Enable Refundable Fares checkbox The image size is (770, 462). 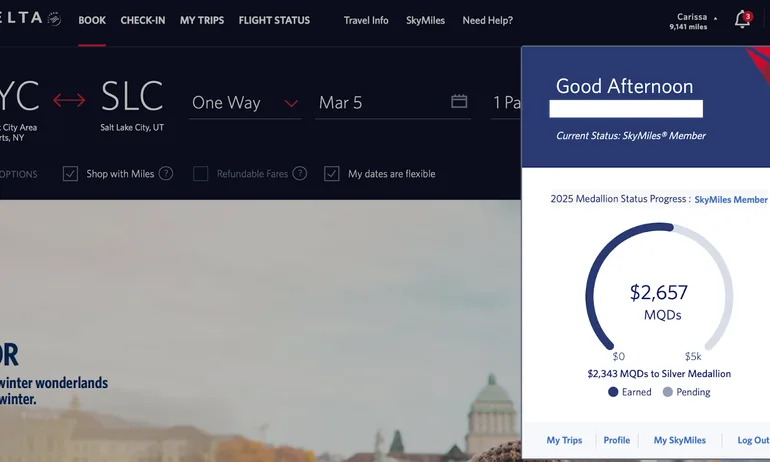pyautogui.click(x=200, y=174)
